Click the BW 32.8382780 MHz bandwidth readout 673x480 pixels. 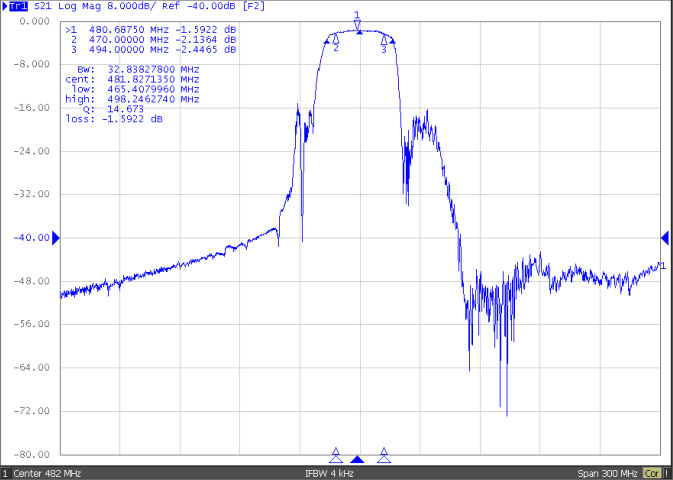coord(132,70)
